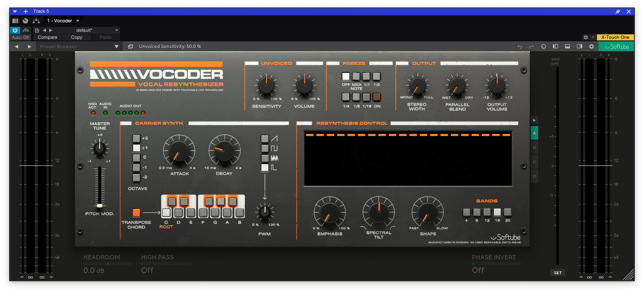Screen dimensions: 644x292
Task: Switch to snapshot tab A
Action: pyautogui.click(x=534, y=133)
